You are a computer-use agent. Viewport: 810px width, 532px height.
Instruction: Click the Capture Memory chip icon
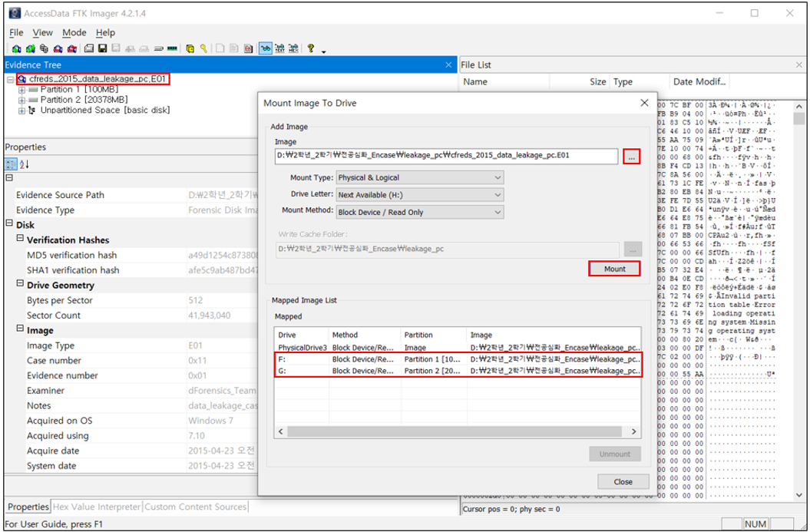(172, 48)
